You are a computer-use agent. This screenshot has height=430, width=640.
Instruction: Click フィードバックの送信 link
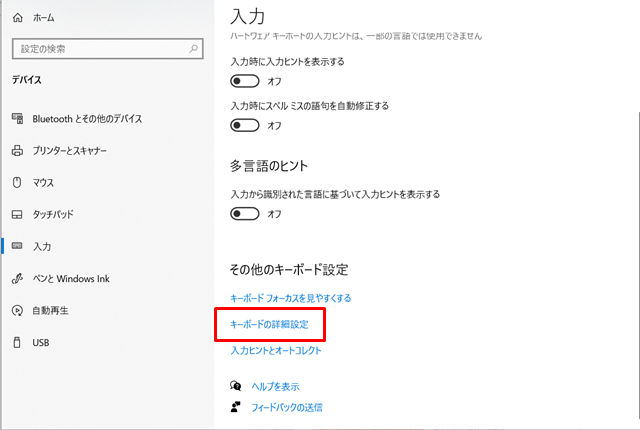(x=287, y=407)
